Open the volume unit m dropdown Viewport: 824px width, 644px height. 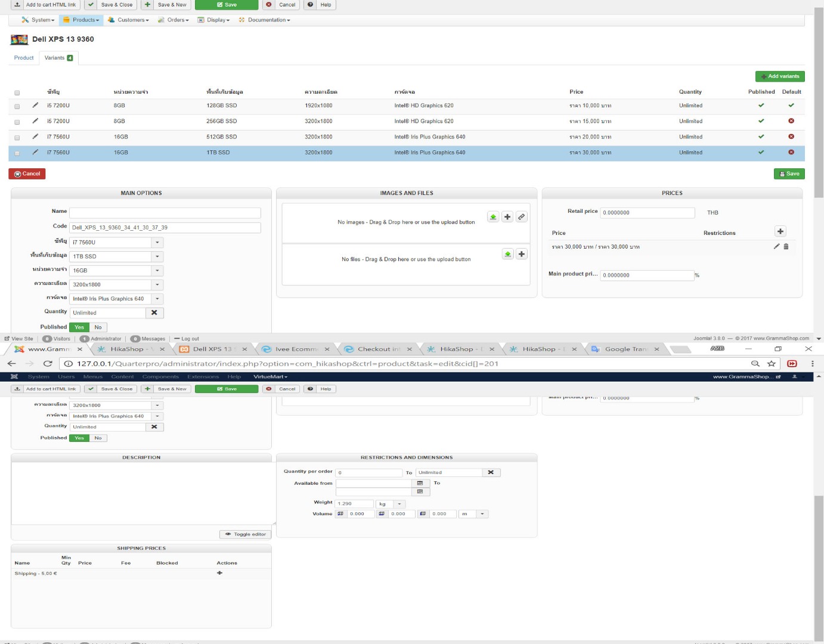(x=473, y=513)
